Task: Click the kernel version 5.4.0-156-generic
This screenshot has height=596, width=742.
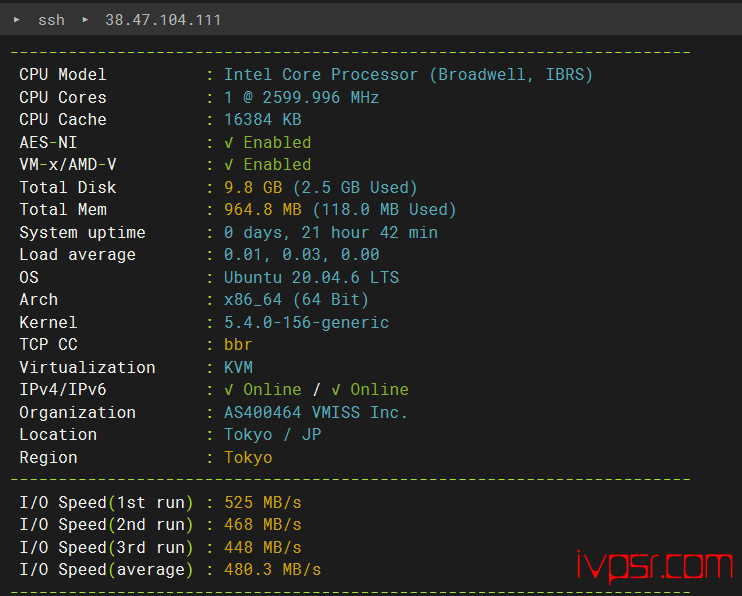Action: (306, 323)
